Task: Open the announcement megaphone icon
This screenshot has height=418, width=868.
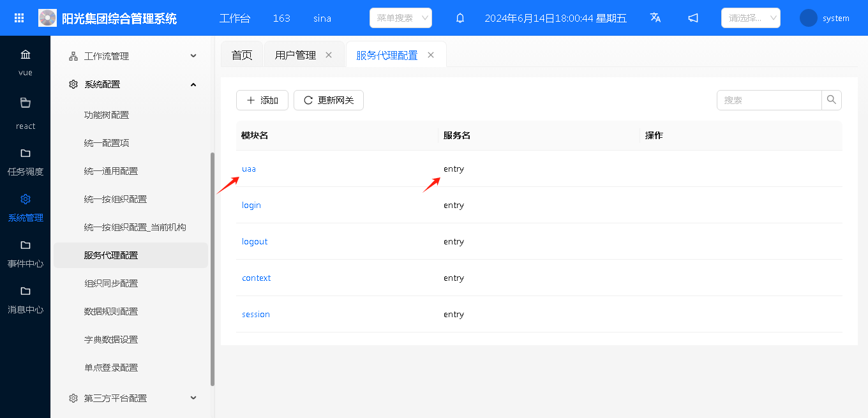Action: click(x=693, y=18)
